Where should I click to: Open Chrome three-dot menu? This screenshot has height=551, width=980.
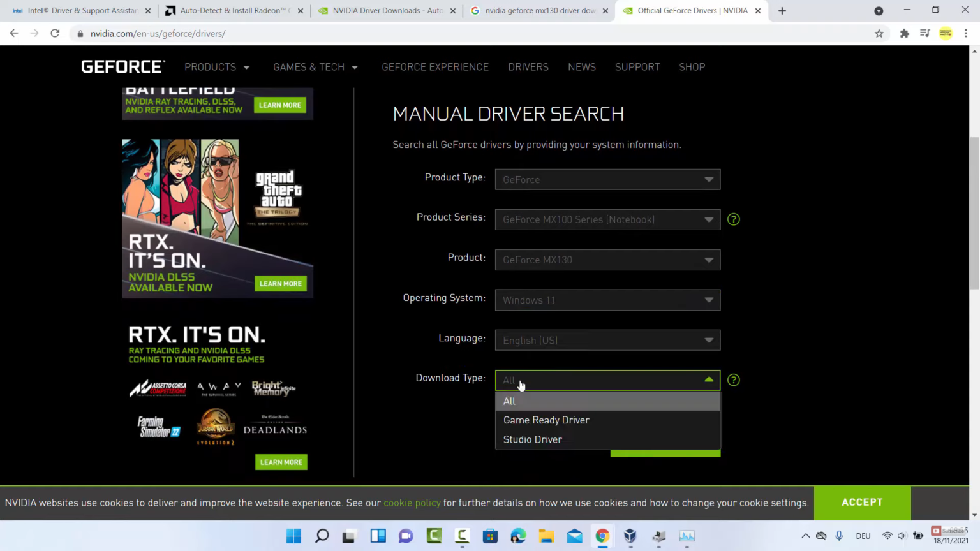tap(966, 33)
